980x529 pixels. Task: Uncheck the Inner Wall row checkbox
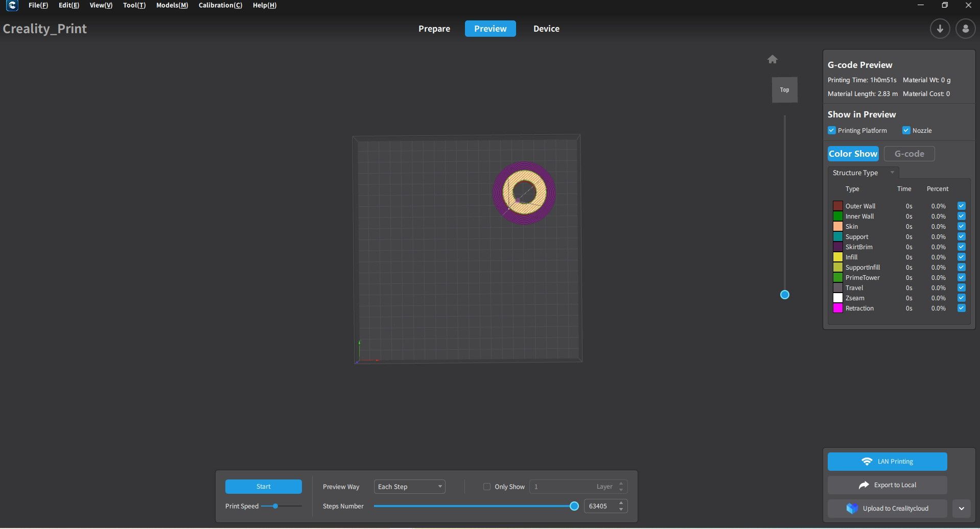point(961,216)
